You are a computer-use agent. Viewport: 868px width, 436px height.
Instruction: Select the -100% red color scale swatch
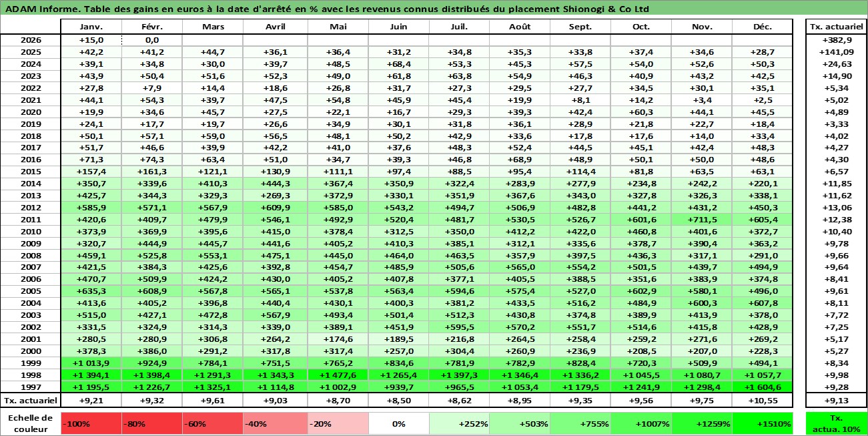(91, 423)
